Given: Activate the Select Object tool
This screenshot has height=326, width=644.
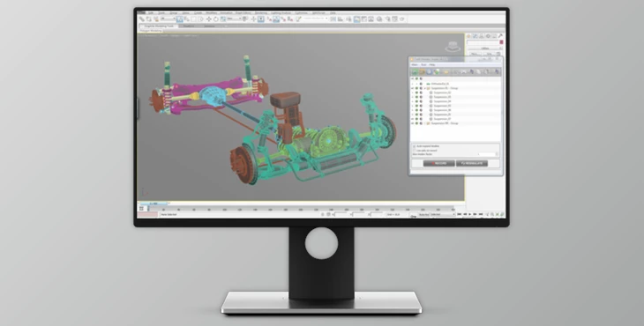Looking at the screenshot, I should tap(180, 19).
